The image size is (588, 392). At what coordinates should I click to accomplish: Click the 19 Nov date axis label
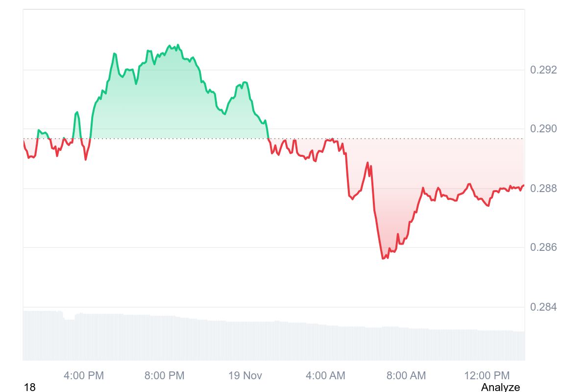pyautogui.click(x=245, y=376)
